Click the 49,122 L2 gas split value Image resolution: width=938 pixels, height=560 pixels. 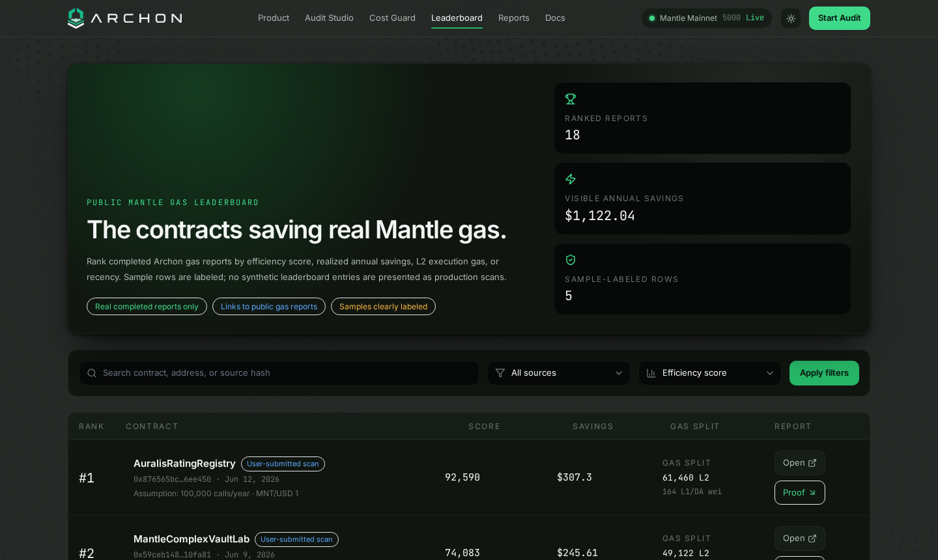pos(686,553)
